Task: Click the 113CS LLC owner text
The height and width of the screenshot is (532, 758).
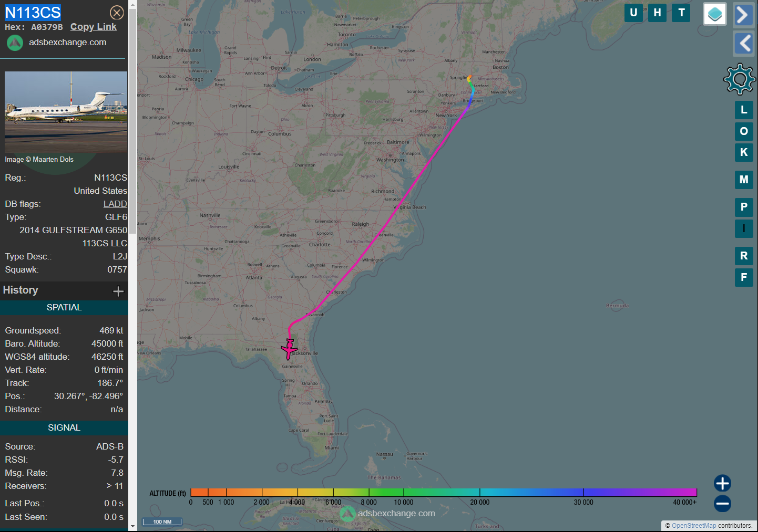Action: tap(105, 244)
